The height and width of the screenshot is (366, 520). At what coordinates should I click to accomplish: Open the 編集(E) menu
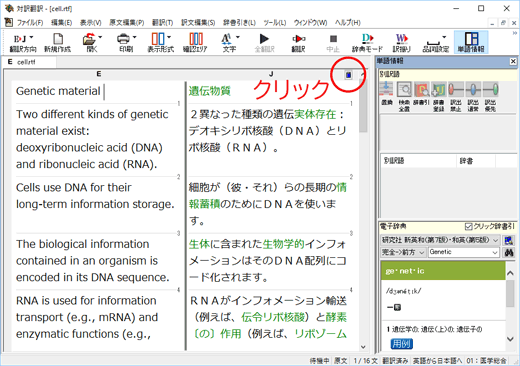(x=61, y=23)
